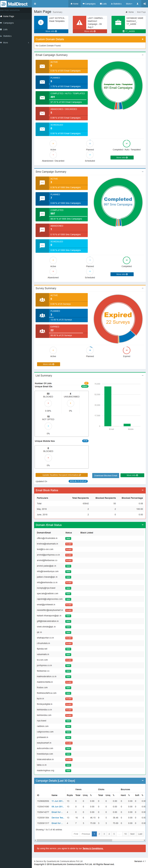Screen dimensions: 148x868
Task: Open the More dropdown in top navbar
Action: click(x=129, y=4)
